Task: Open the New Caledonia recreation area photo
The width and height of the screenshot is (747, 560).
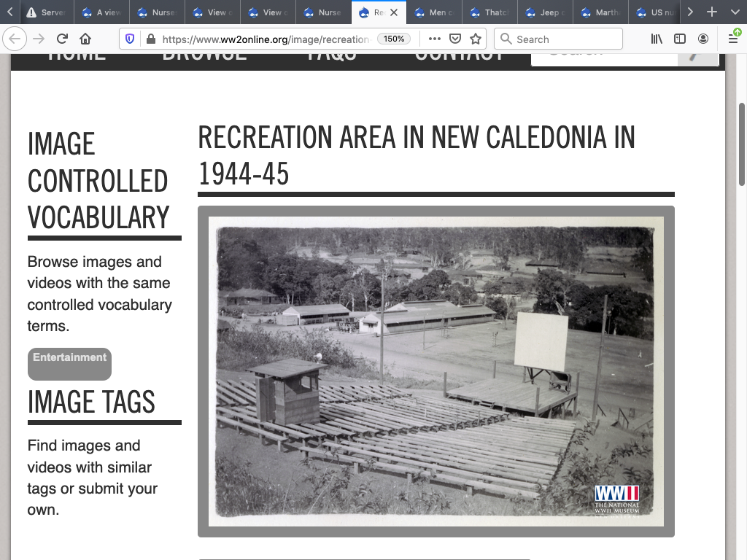Action: coord(436,371)
